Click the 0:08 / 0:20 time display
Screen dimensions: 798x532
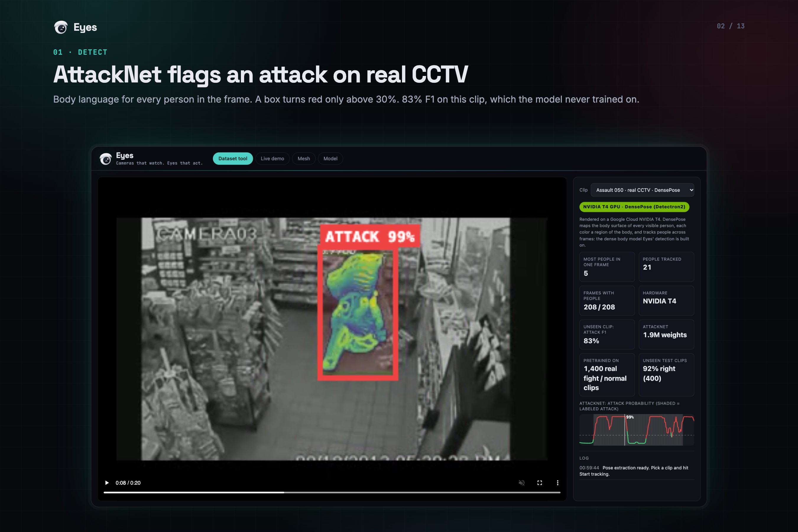[128, 483]
